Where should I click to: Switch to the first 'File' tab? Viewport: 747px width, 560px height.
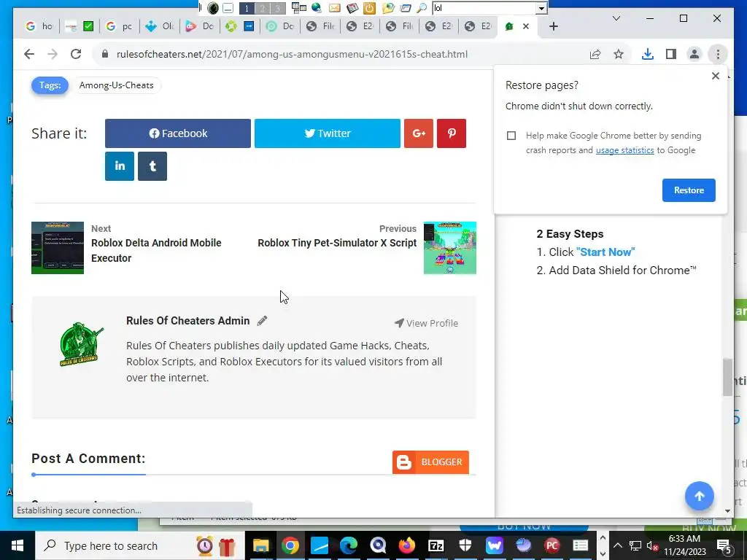(x=321, y=27)
